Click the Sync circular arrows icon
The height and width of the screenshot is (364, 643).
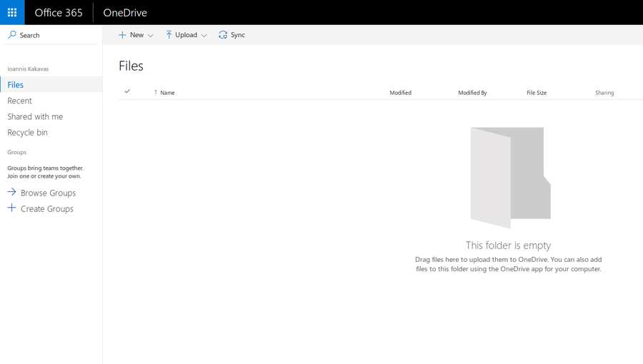(x=223, y=35)
